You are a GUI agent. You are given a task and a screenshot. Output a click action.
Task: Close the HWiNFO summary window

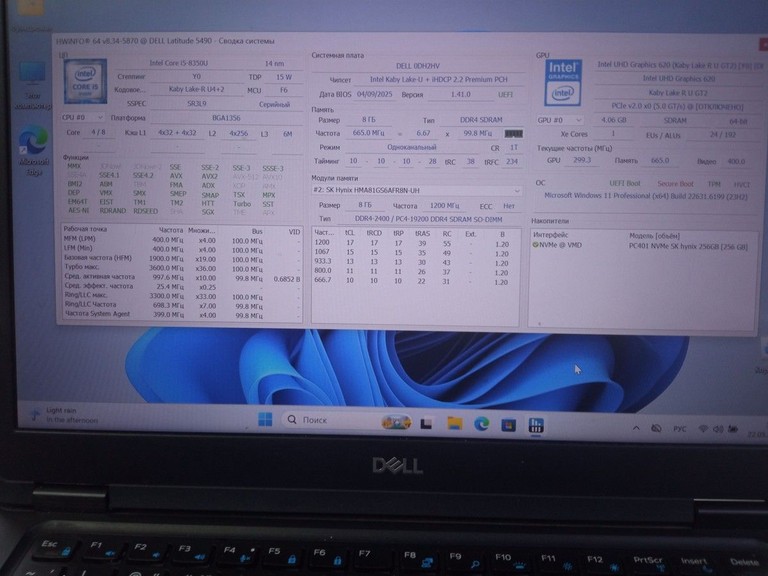tap(763, 45)
